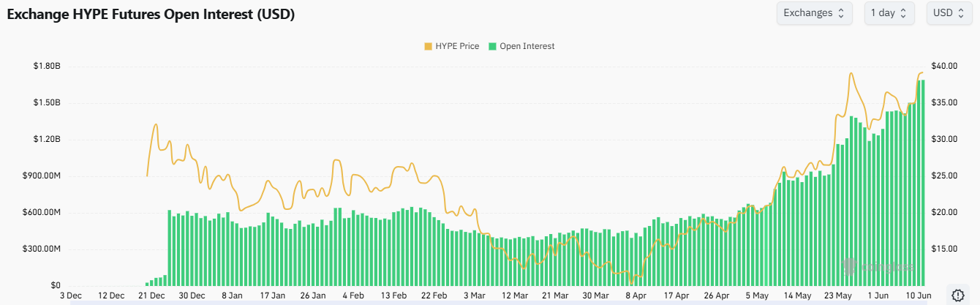Viewport: 980px width, 305px height.
Task: Click the $20.00 right axis label
Action: pos(945,212)
